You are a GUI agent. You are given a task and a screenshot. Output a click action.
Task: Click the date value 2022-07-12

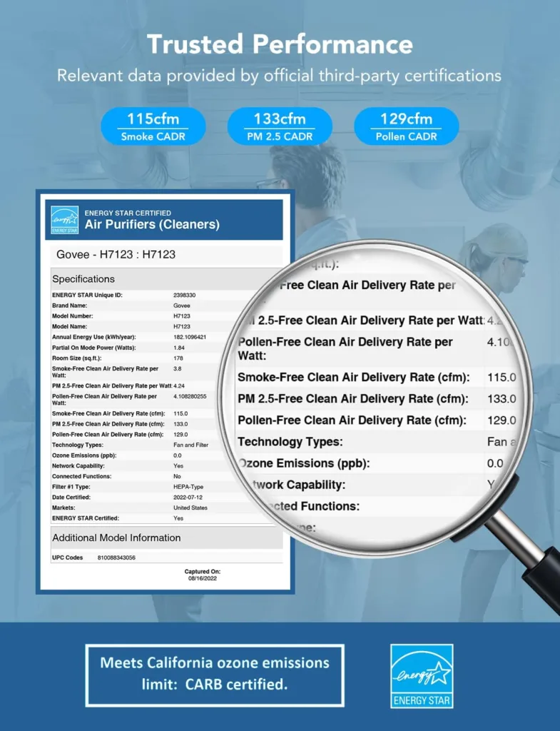tap(188, 498)
